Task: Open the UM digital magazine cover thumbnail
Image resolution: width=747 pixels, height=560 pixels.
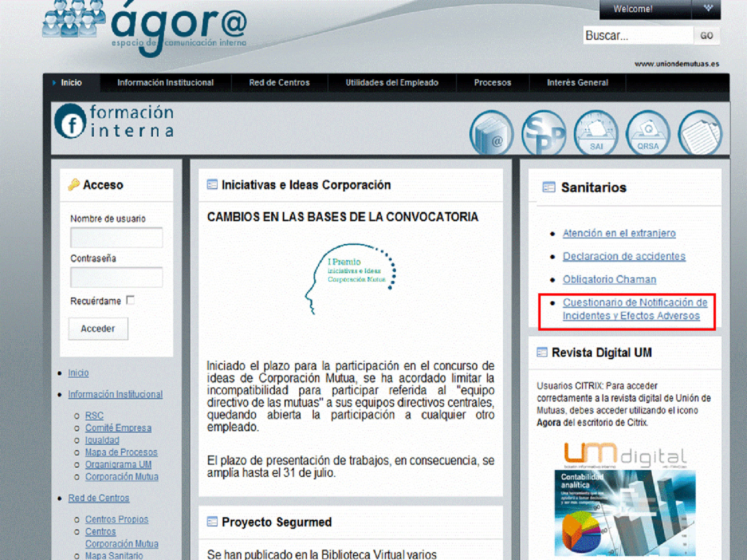Action: click(625, 512)
